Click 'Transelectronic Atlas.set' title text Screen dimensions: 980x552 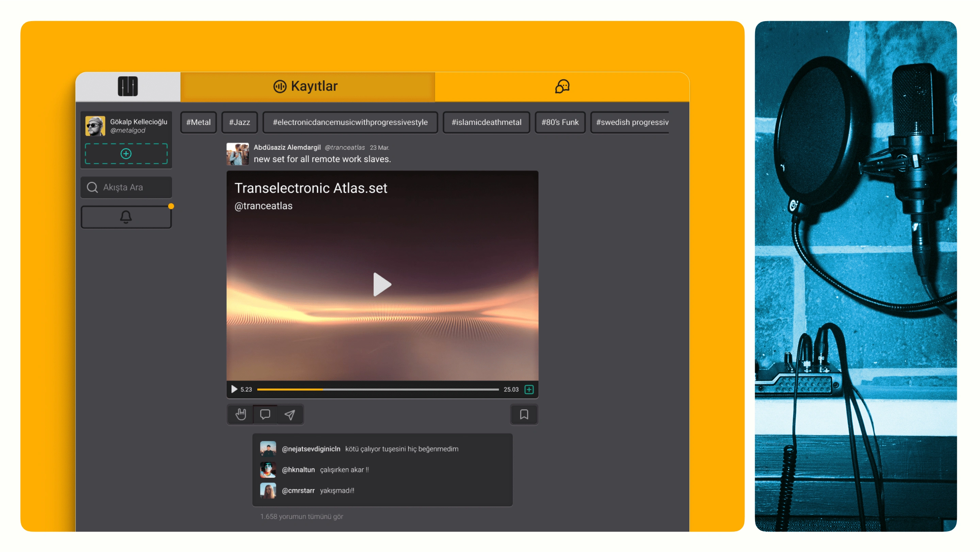click(311, 188)
